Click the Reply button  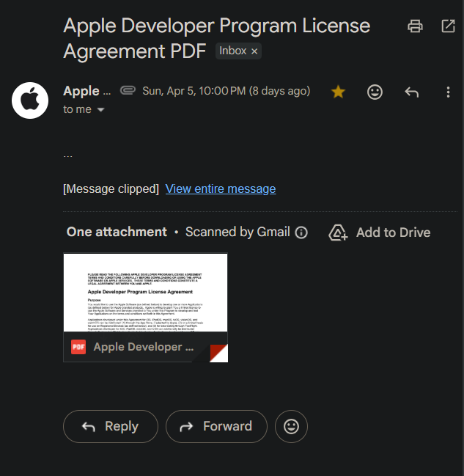111,426
